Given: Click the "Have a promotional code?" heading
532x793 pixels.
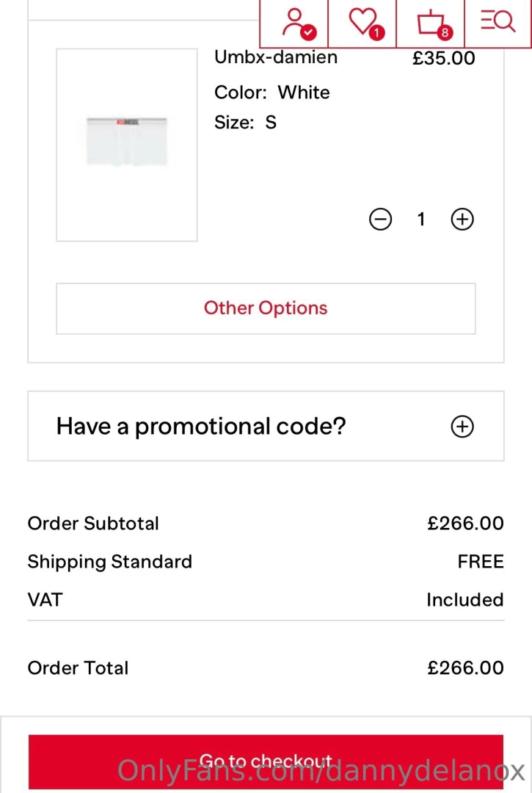Looking at the screenshot, I should click(x=201, y=427).
